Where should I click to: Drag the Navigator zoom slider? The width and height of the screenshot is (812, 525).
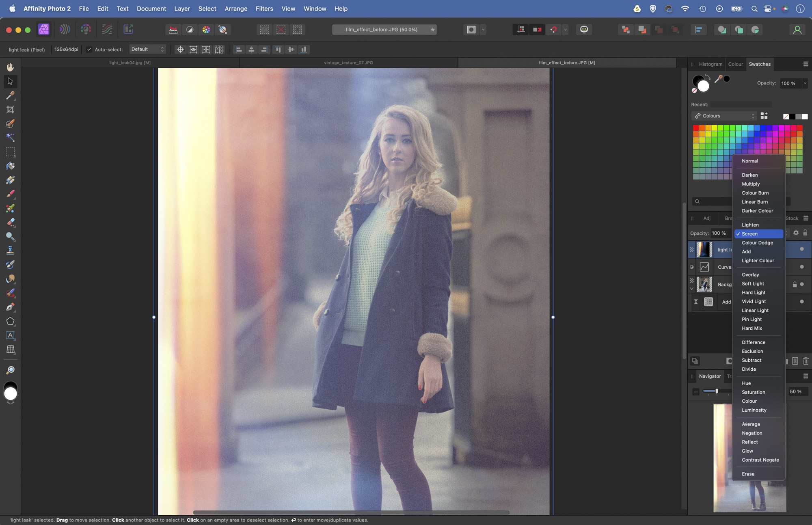[717, 391]
